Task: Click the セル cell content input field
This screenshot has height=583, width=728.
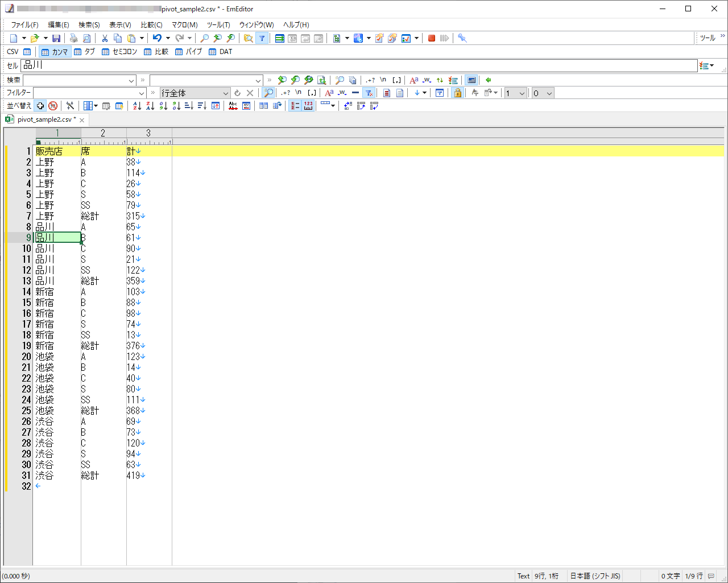Action: click(359, 65)
